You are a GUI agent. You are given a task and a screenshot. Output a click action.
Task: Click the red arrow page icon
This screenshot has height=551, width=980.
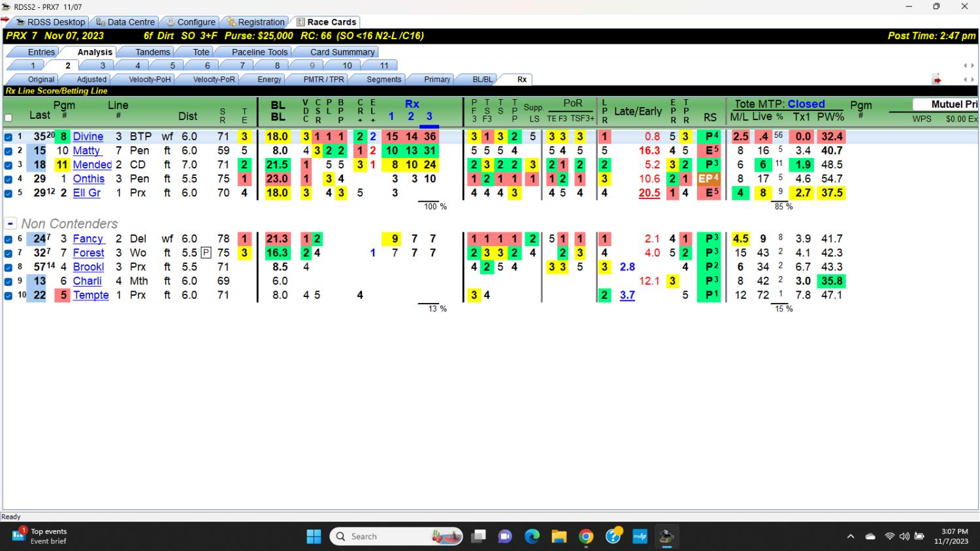[937, 80]
